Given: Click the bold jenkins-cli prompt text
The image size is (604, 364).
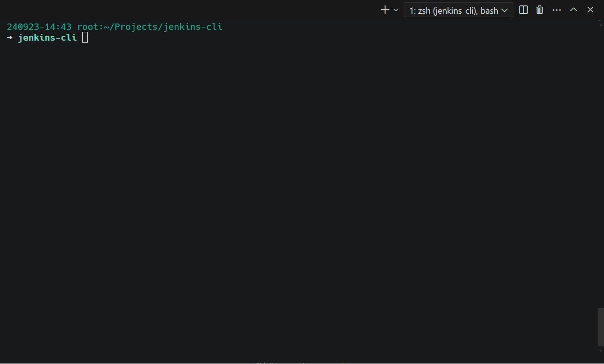Looking at the screenshot, I should coord(48,37).
